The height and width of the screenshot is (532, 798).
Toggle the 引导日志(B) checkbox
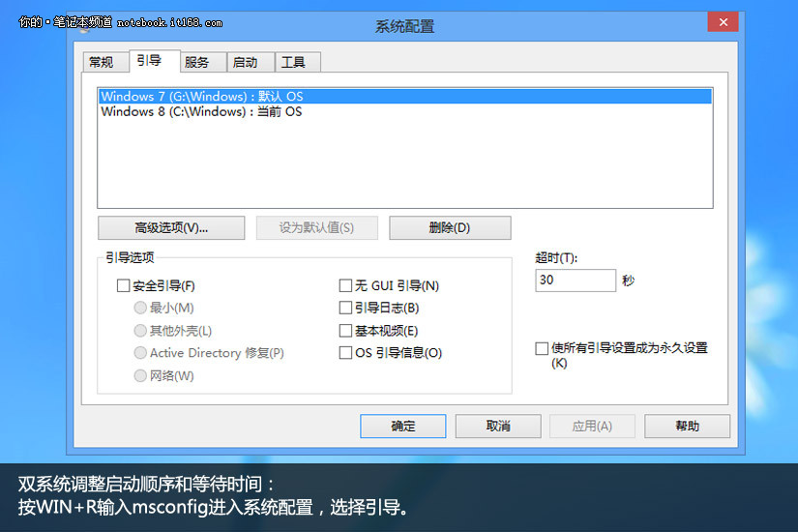click(345, 309)
